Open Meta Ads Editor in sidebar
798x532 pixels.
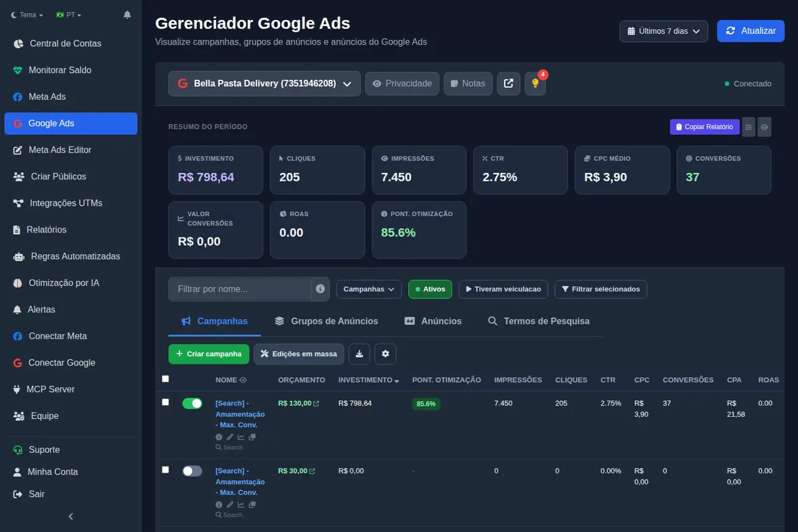click(70, 150)
